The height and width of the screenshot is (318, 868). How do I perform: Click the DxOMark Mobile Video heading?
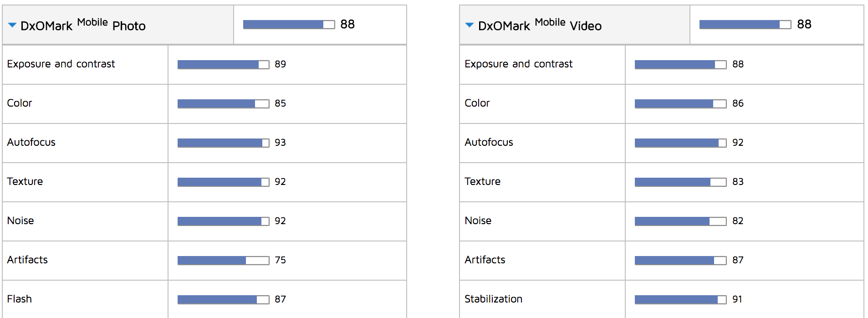[540, 25]
